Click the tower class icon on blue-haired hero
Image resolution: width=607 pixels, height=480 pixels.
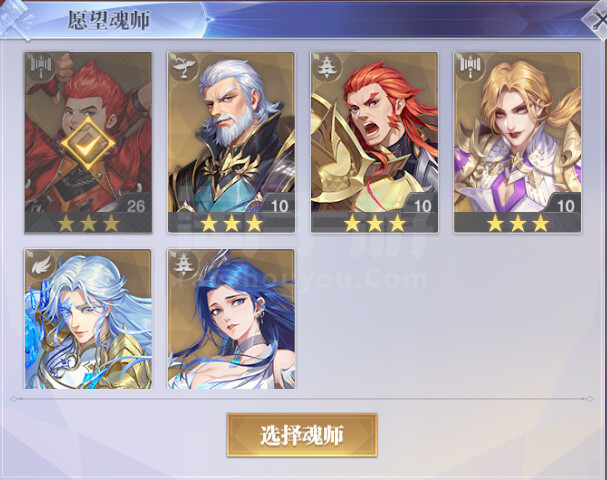184,264
